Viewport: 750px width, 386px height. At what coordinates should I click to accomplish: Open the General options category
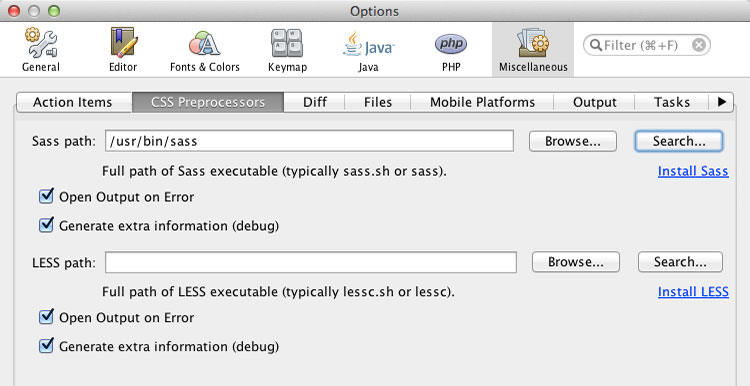41,50
